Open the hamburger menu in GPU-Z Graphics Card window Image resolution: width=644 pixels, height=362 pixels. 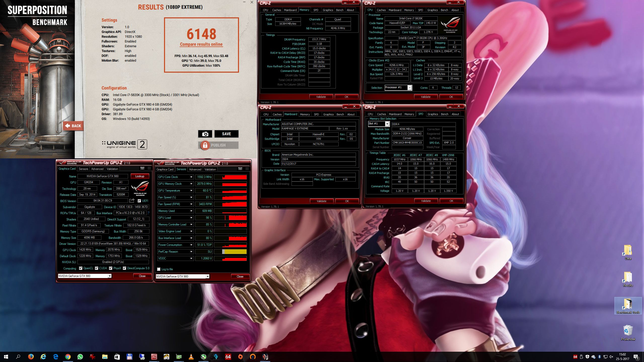coord(149,168)
